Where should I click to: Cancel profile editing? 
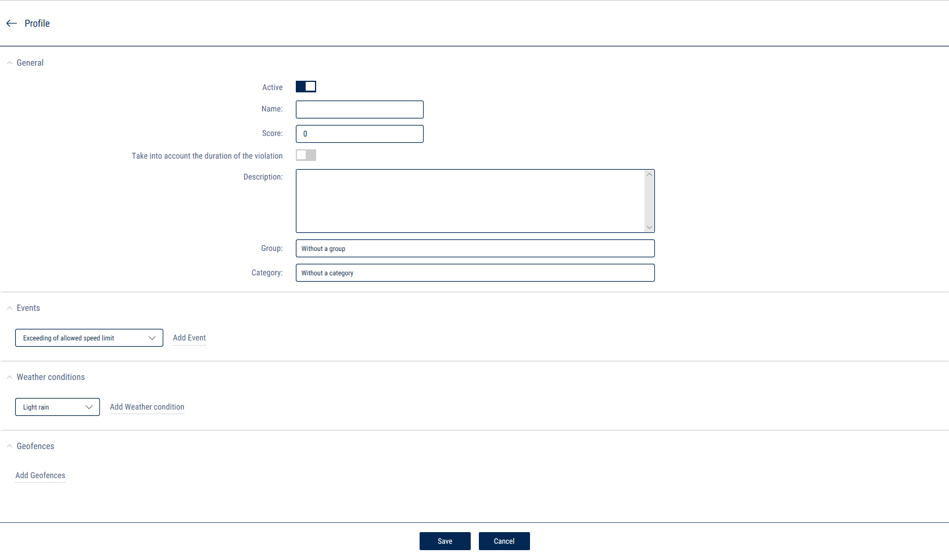click(x=504, y=541)
